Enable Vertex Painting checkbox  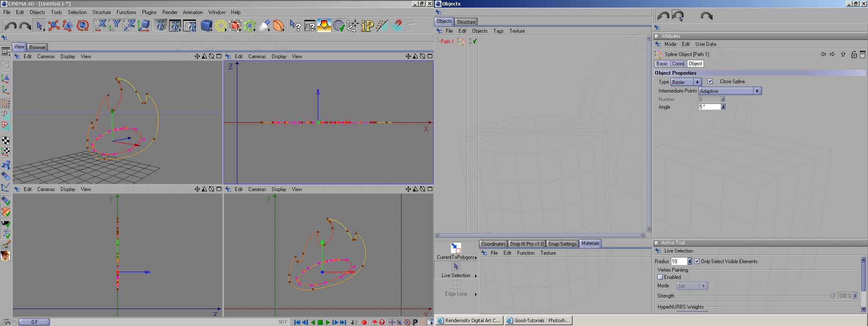(x=660, y=277)
